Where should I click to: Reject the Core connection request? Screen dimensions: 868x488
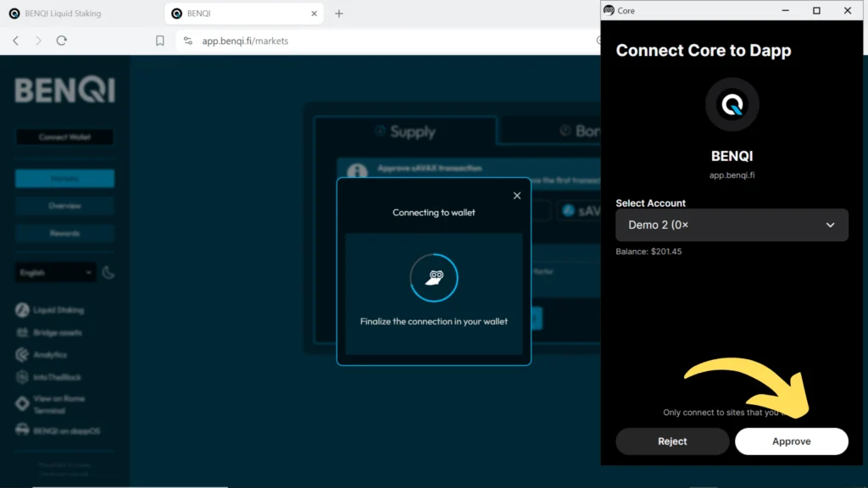(672, 441)
